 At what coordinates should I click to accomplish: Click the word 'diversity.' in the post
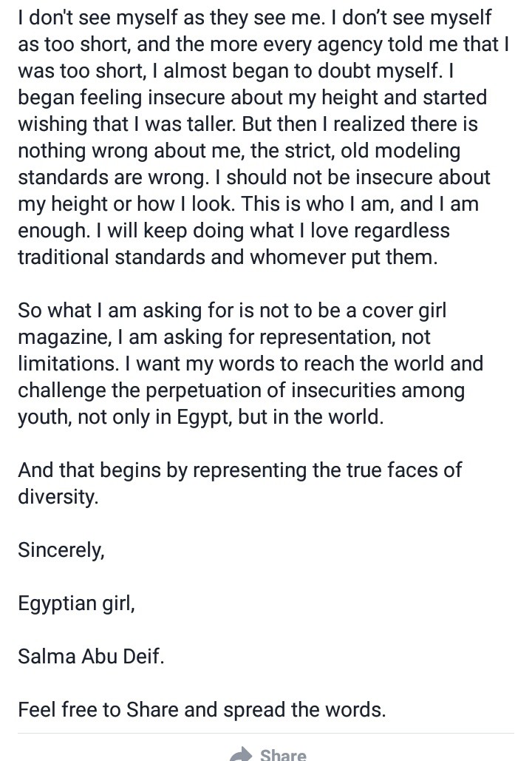[x=58, y=497]
